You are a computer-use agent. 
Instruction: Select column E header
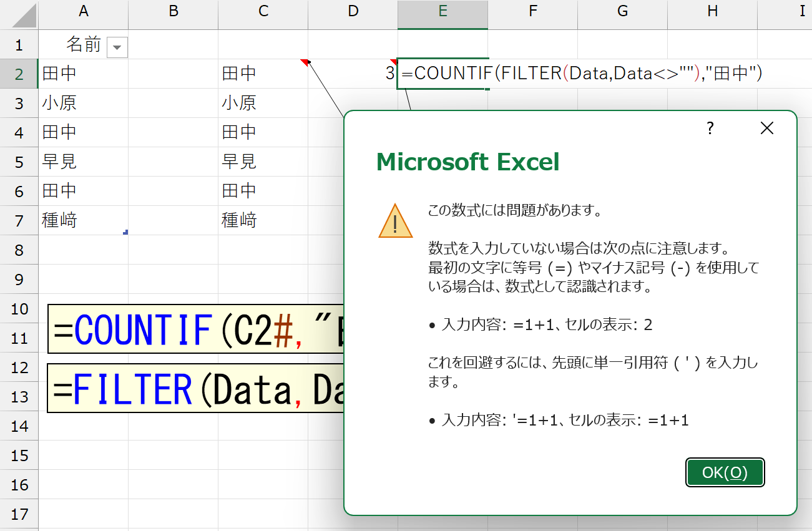tap(443, 11)
